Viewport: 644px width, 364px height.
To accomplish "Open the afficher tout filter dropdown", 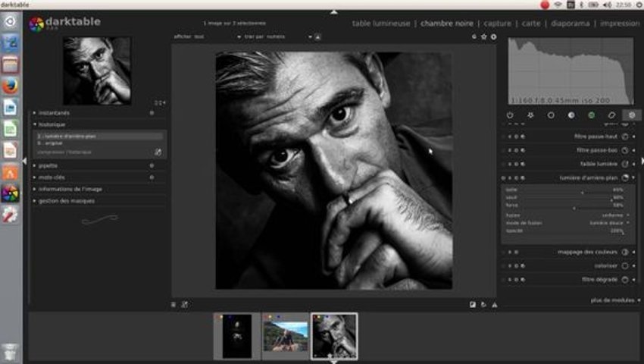I will point(208,36).
